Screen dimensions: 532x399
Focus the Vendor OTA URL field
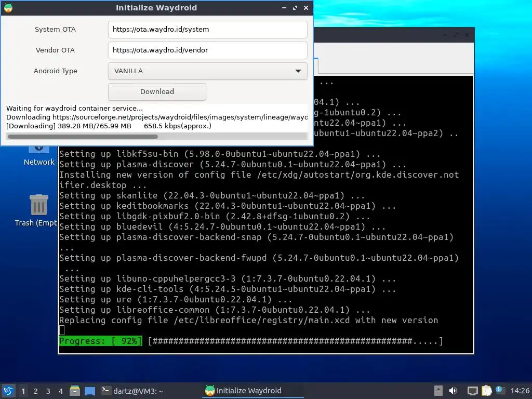tap(208, 50)
